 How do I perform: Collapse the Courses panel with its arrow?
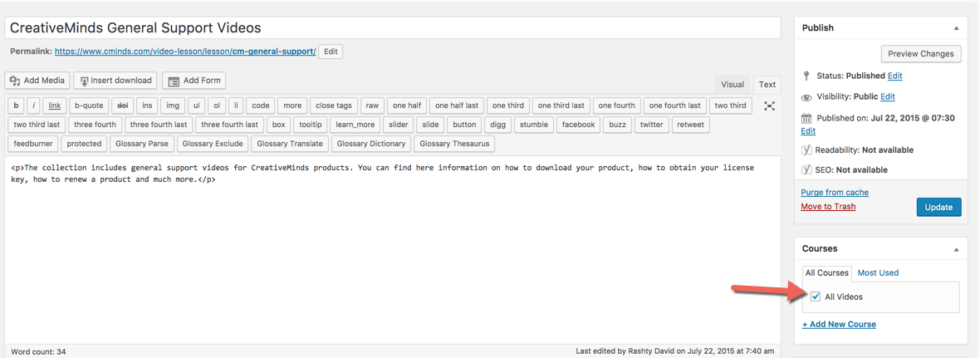956,249
